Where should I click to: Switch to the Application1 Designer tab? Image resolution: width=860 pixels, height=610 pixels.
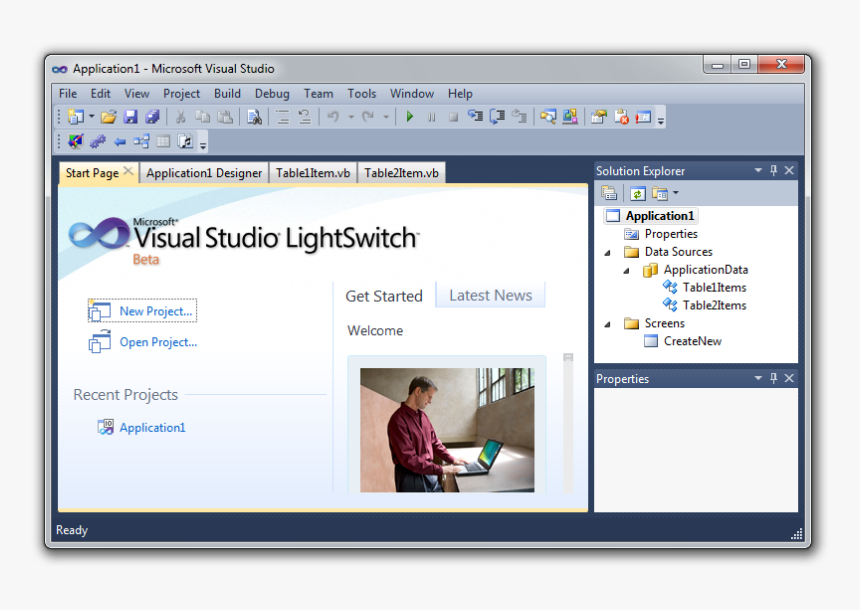click(x=204, y=173)
